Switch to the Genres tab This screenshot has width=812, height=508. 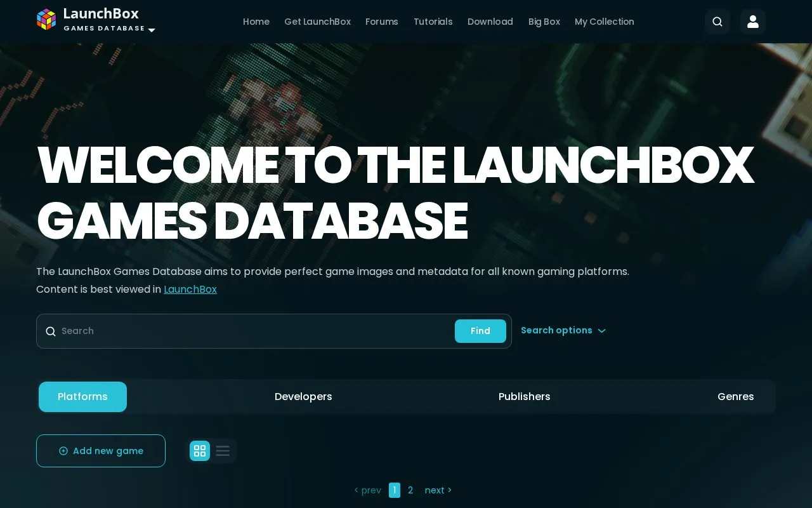(x=736, y=397)
